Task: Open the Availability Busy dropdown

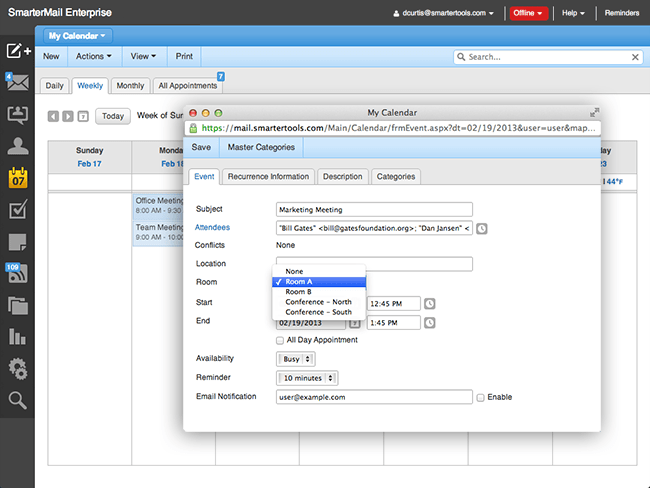Action: pyautogui.click(x=296, y=359)
